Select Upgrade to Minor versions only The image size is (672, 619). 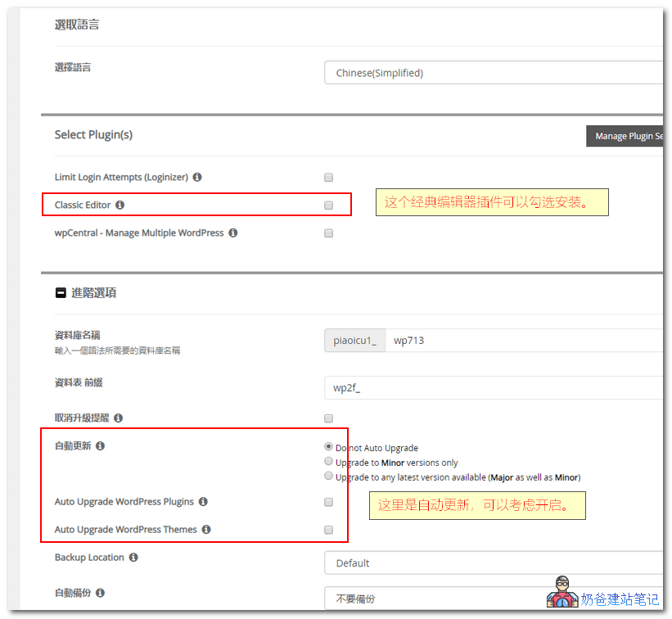[x=328, y=462]
